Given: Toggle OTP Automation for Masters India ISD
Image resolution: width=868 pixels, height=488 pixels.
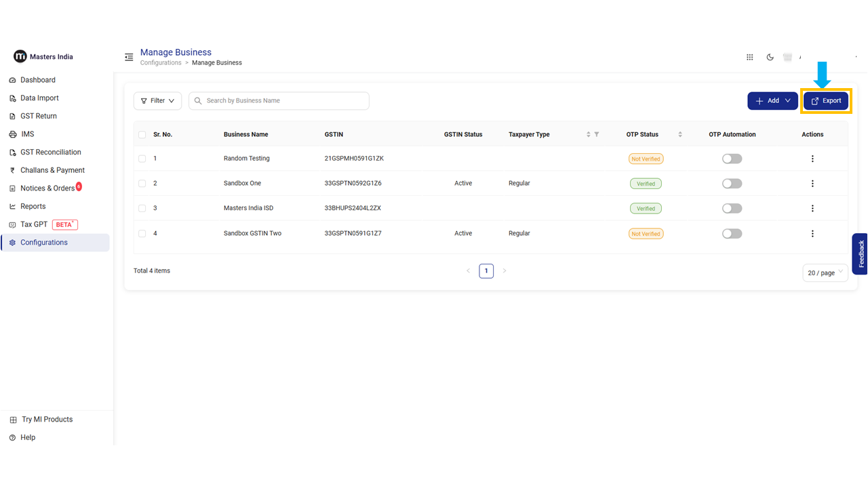Looking at the screenshot, I should tap(732, 209).
